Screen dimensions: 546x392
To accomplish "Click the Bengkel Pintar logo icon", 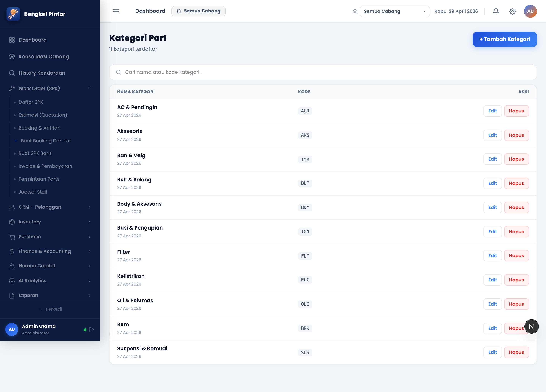I will 13,14.
